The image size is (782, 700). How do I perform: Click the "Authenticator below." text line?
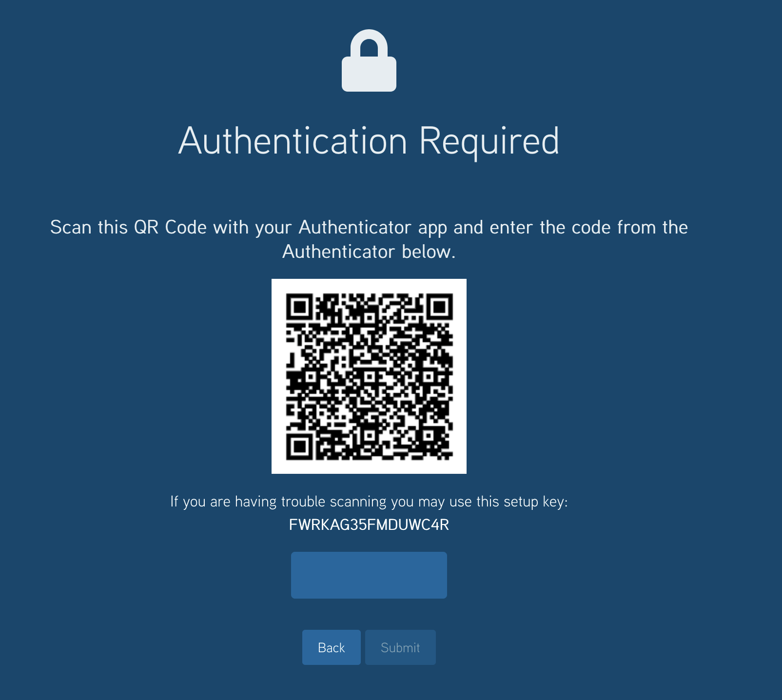click(369, 252)
